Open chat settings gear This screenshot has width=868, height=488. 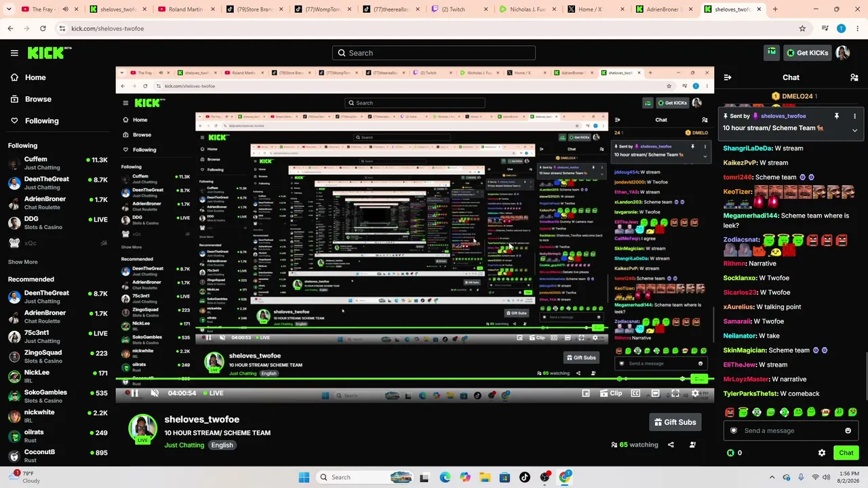pos(822,453)
